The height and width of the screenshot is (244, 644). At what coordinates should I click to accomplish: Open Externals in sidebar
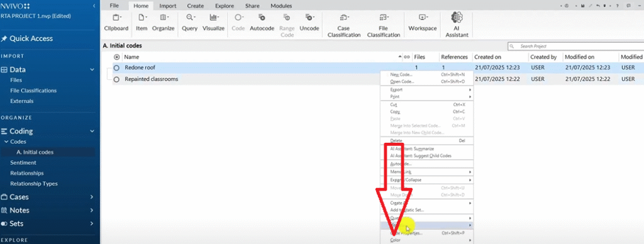pos(22,101)
